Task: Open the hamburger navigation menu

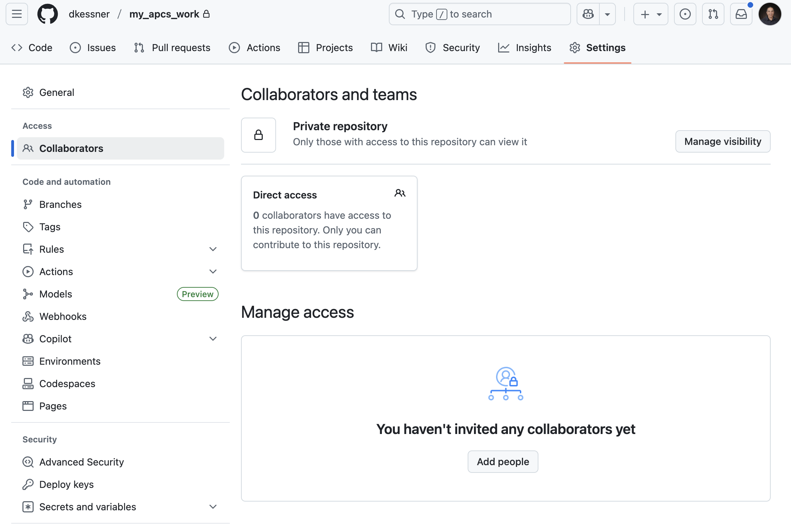Action: [x=17, y=14]
